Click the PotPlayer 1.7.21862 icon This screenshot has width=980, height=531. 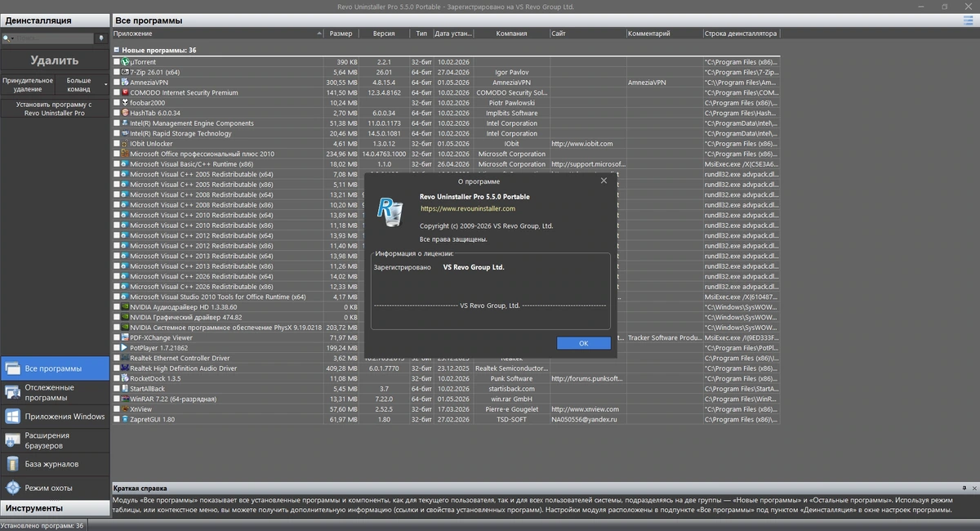point(125,348)
